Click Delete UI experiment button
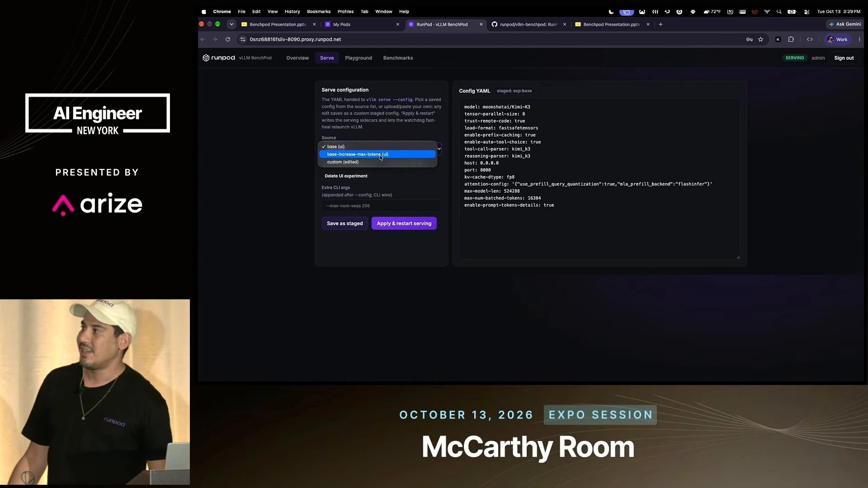The height and width of the screenshot is (488, 868). (x=346, y=176)
